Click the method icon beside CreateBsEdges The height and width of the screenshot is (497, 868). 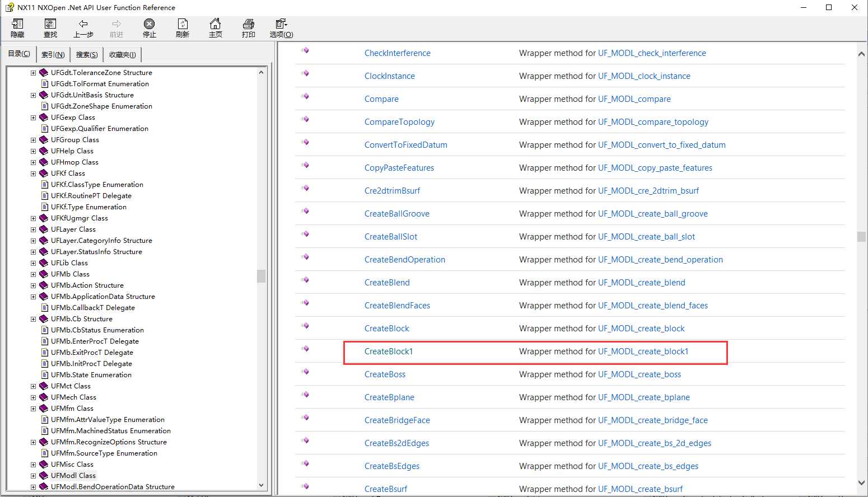coord(305,463)
